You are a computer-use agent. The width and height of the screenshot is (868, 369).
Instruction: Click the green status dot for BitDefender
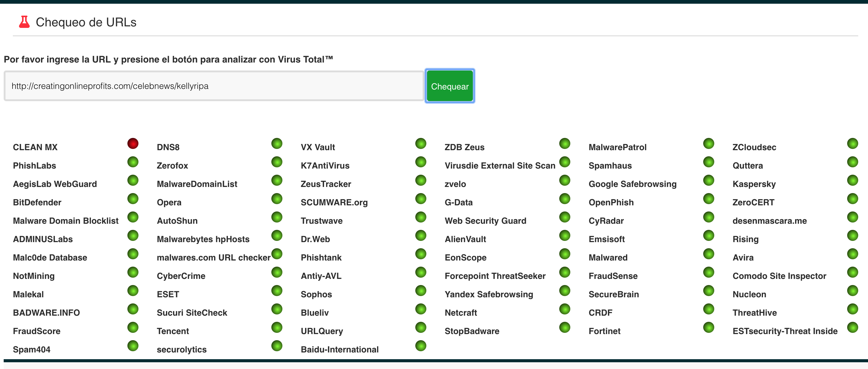(133, 199)
